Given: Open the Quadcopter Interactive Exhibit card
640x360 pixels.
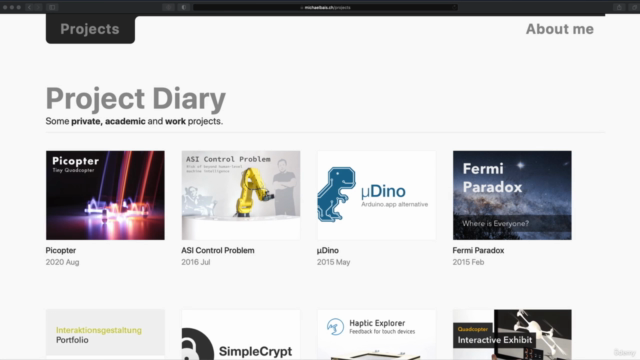Looking at the screenshot, I should 512,335.
